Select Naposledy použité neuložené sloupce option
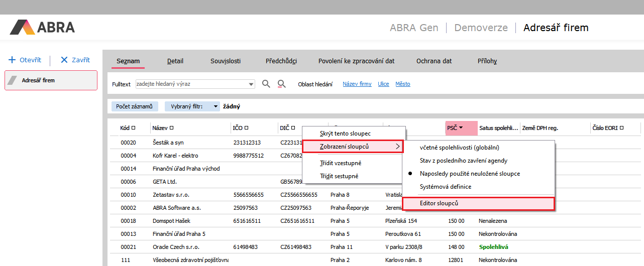Image resolution: width=644 pixels, height=266 pixels. [470, 174]
